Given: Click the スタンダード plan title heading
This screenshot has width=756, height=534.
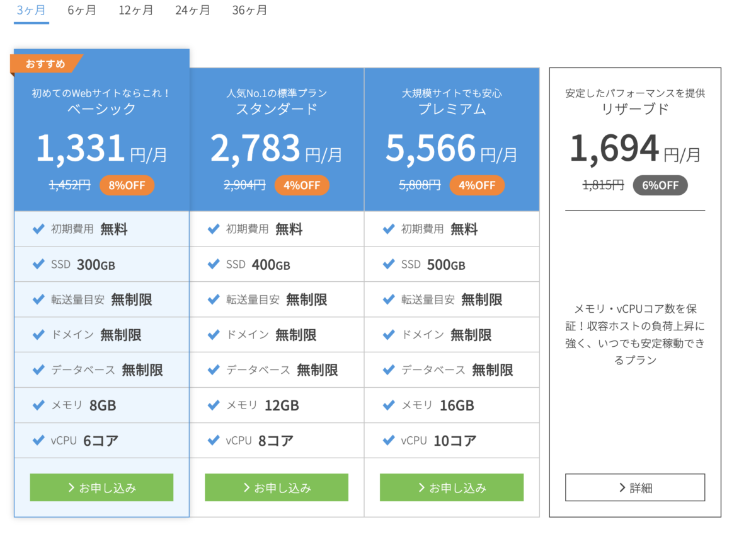Looking at the screenshot, I should coord(277,109).
